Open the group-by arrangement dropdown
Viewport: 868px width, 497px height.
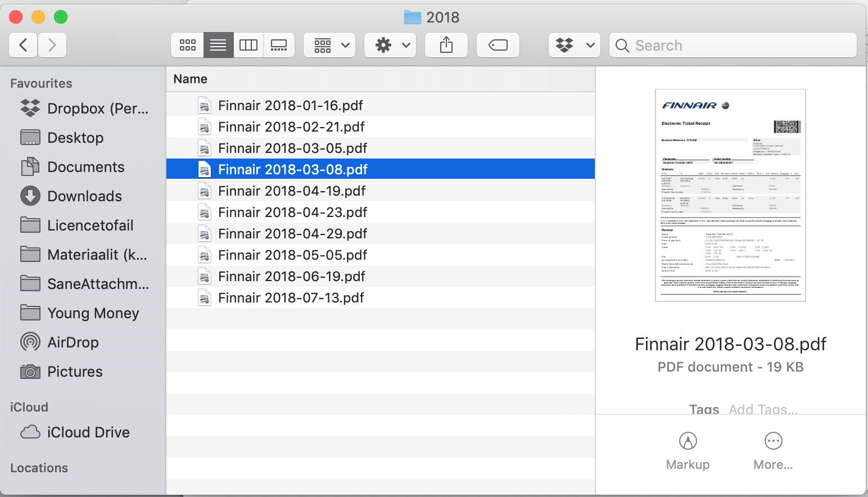[329, 45]
